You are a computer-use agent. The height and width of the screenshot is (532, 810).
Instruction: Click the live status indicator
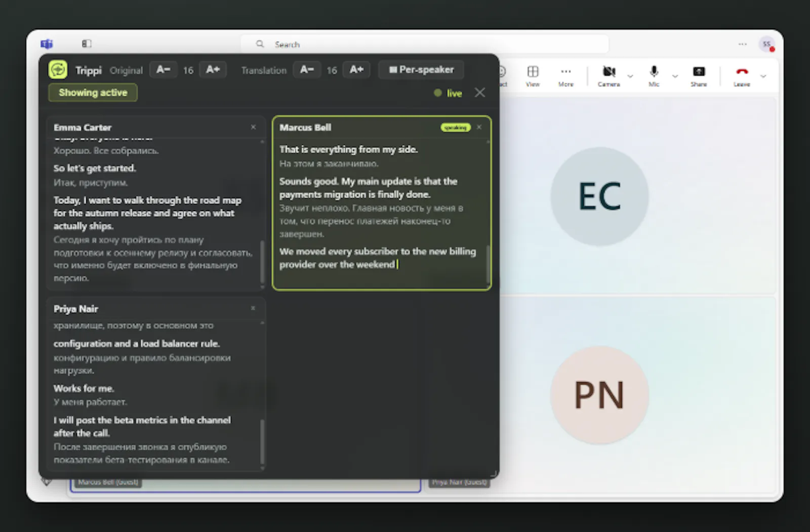[x=448, y=93]
